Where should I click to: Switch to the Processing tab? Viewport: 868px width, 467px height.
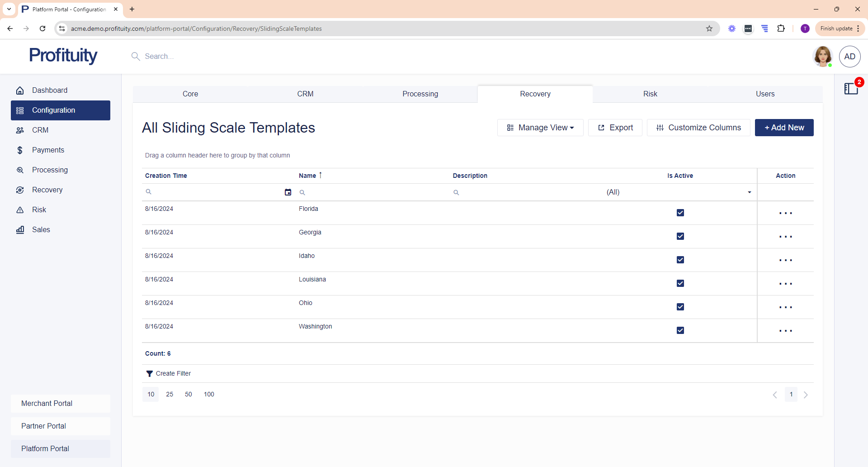(420, 94)
